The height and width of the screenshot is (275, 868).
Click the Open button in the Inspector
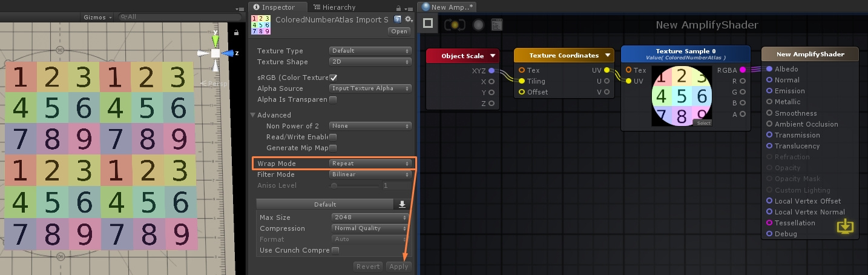coord(399,31)
